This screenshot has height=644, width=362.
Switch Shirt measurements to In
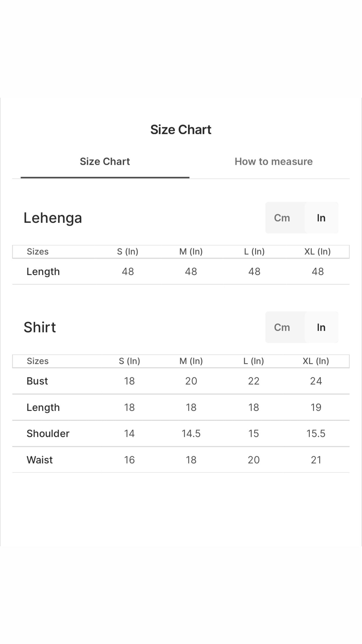click(321, 327)
